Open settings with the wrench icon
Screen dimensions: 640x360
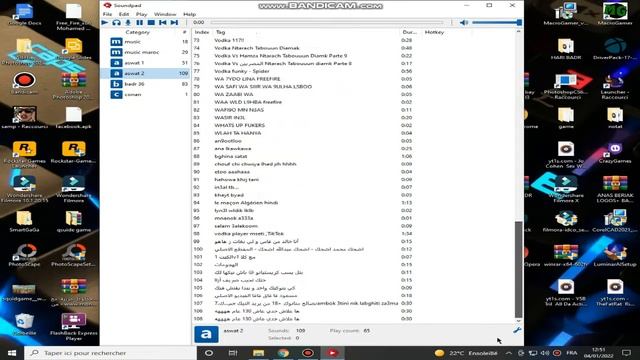(x=517, y=330)
